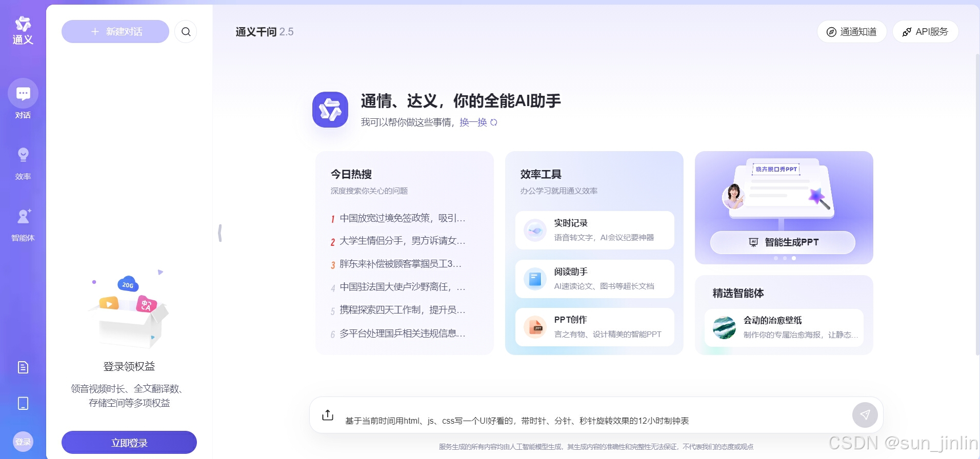Click the large Tongyi app logo
This screenshot has width=980, height=459.
[x=330, y=110]
